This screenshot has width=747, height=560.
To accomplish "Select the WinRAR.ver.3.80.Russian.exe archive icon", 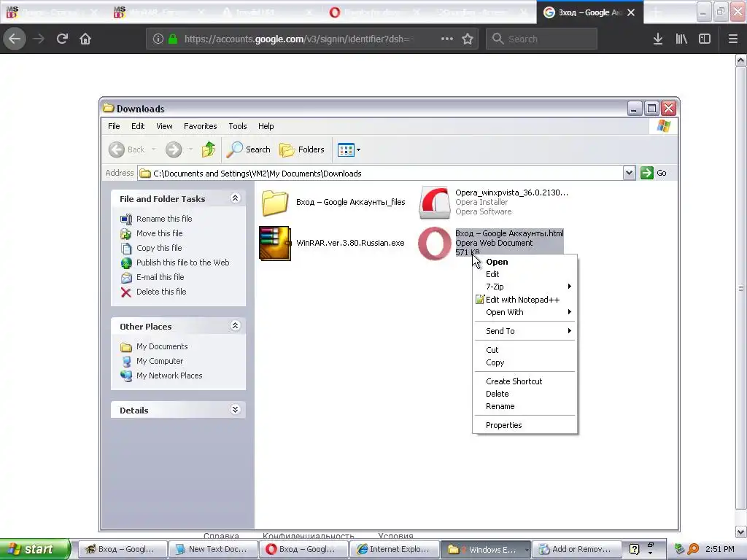I will point(275,244).
